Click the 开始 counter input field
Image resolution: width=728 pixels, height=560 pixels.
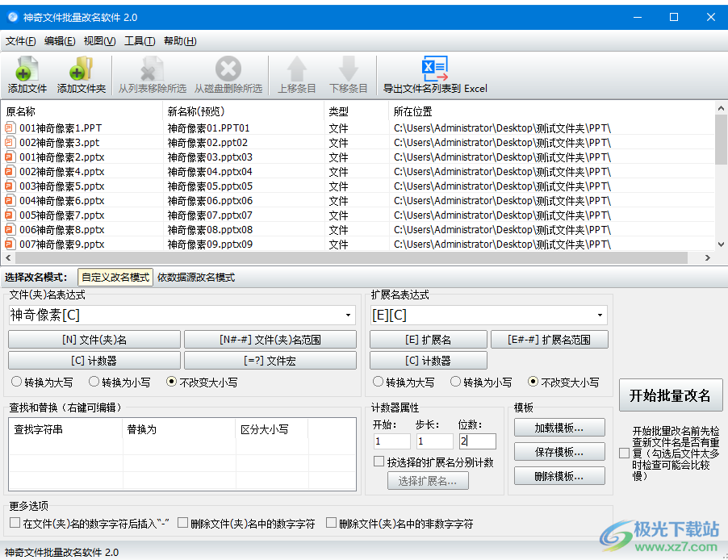point(391,441)
